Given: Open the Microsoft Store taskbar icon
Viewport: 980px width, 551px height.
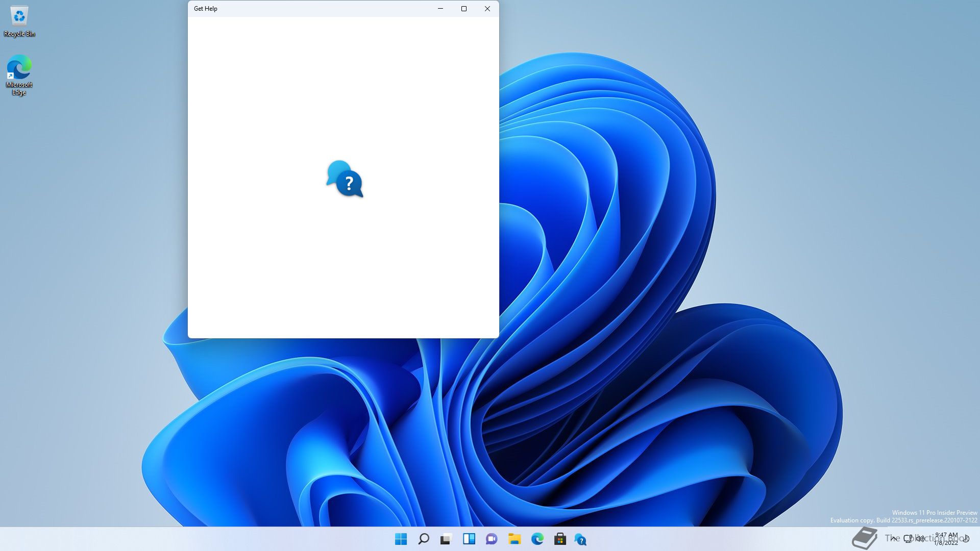Looking at the screenshot, I should (x=560, y=539).
